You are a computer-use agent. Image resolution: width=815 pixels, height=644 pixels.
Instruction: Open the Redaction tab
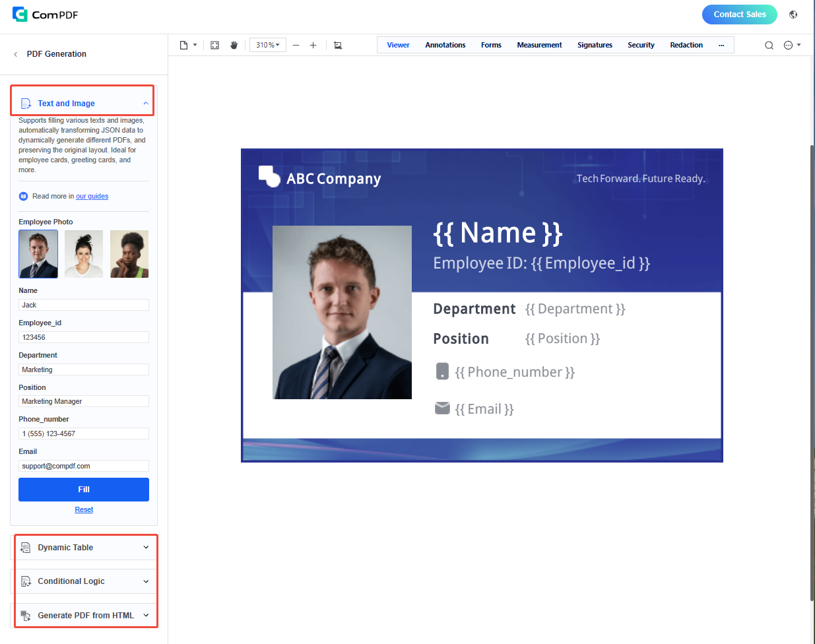[686, 45]
